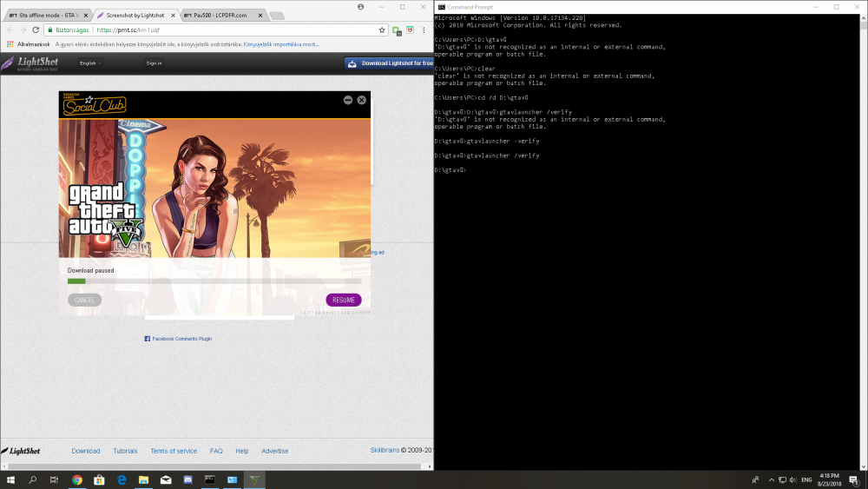Screen dimensions: 868x489
Task: Bookmark this page with the star icon
Action: click(x=381, y=30)
